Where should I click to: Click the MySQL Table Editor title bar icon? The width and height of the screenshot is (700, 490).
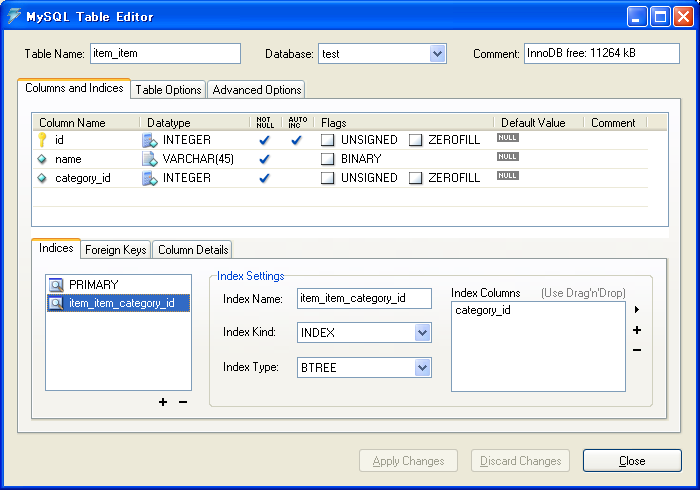(x=14, y=16)
